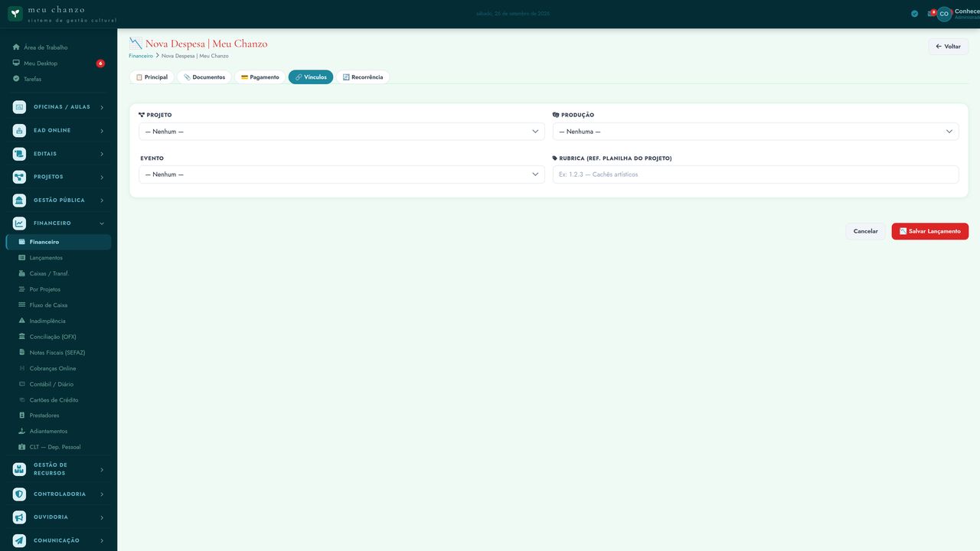Open the Tarefas check icon
Image resolution: width=980 pixels, height=551 pixels.
click(16, 79)
